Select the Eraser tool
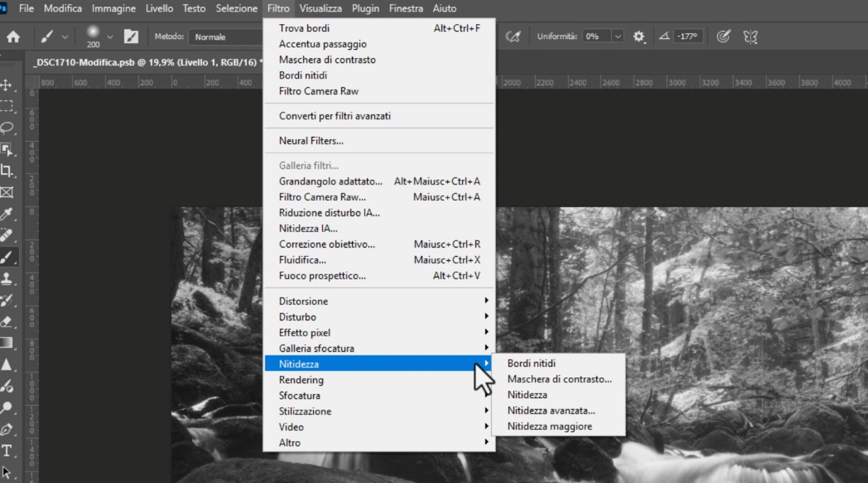868x483 pixels. coord(7,321)
